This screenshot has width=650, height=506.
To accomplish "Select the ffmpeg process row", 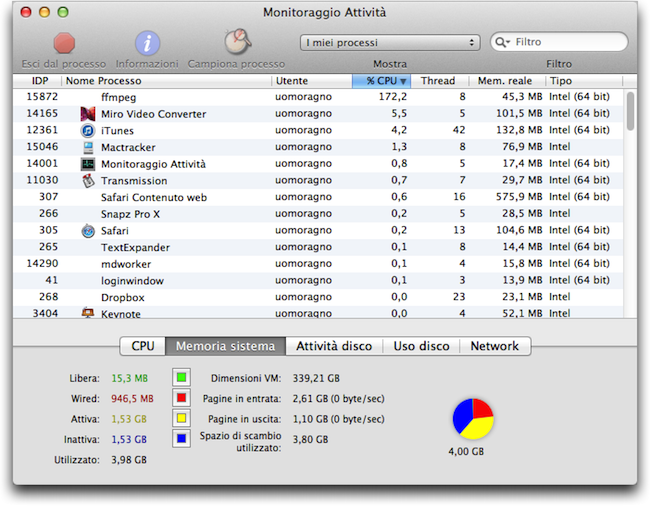I will (x=318, y=97).
